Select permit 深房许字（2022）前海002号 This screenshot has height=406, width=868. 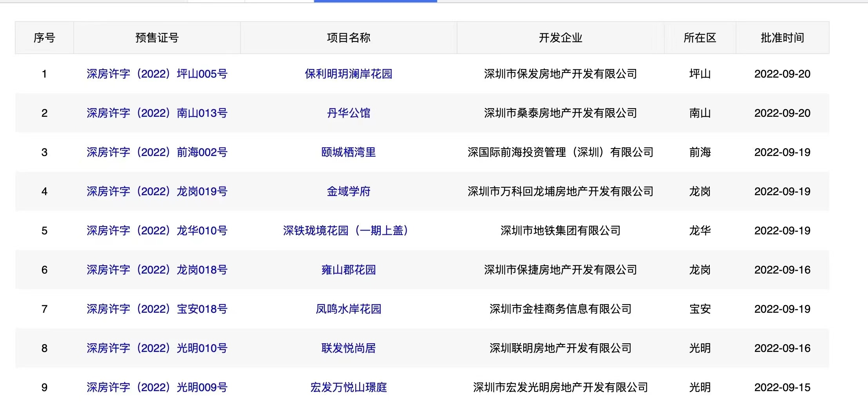click(157, 152)
